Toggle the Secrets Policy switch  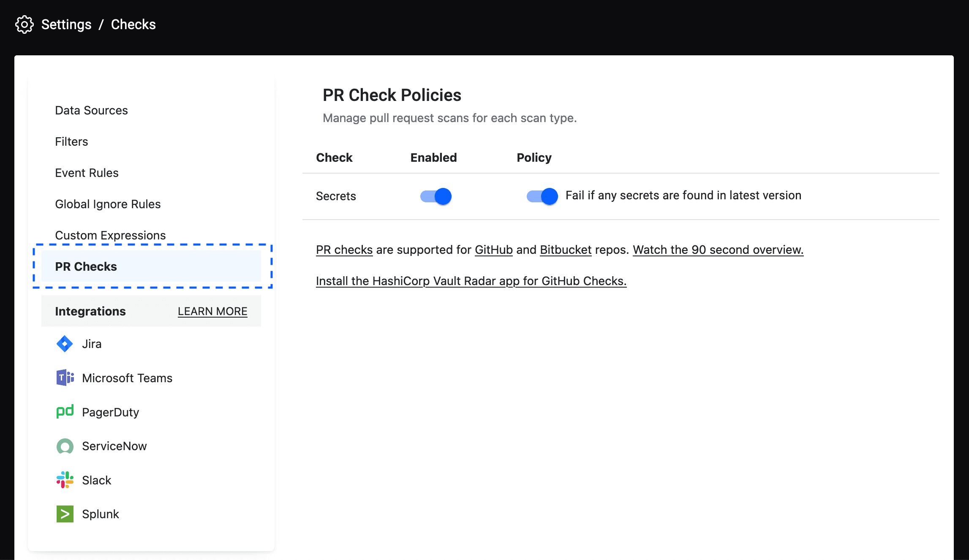[x=541, y=196]
